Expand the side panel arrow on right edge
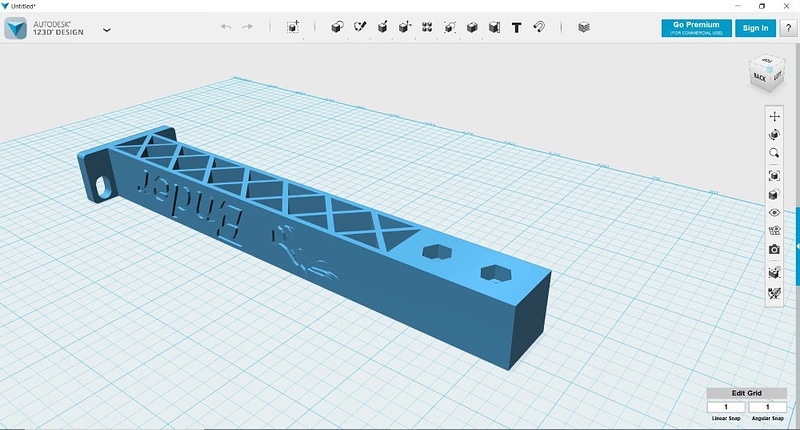The image size is (800, 430). click(x=797, y=247)
